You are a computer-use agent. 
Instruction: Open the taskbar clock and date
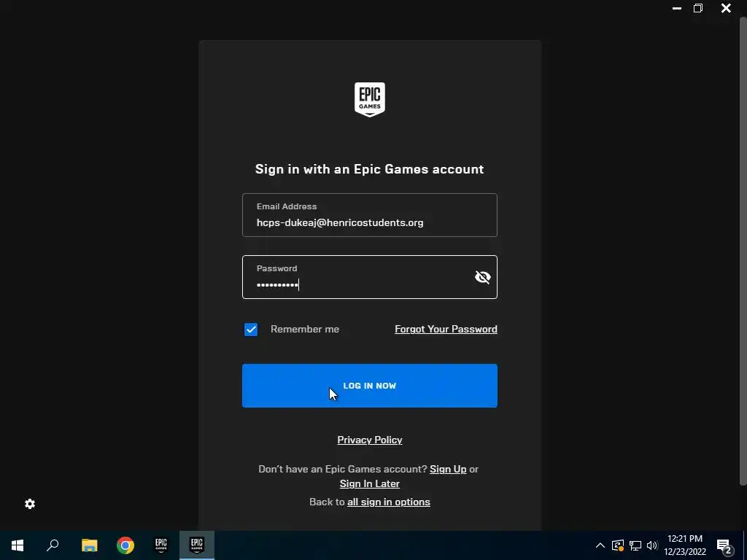click(685, 545)
